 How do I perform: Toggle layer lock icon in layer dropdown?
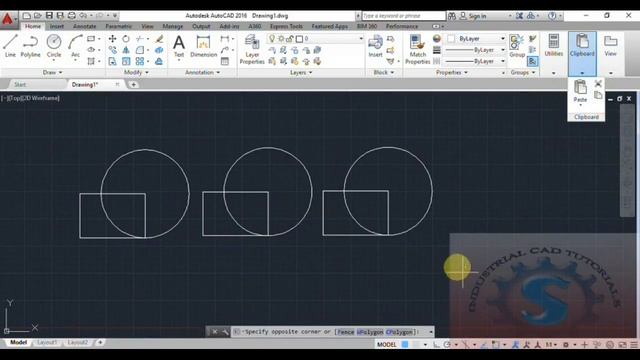click(290, 39)
